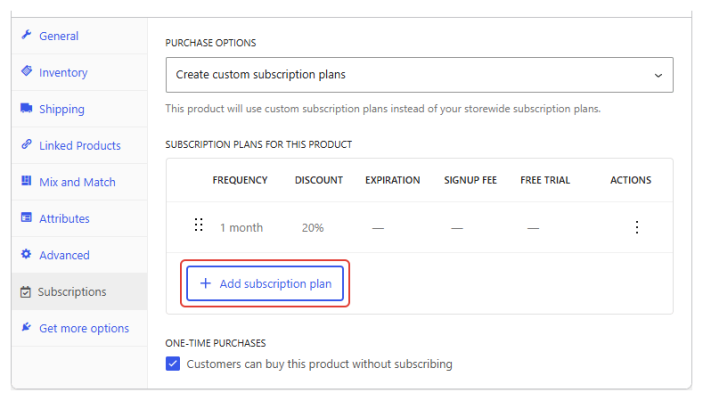Click the tag icon next to Inventory
This screenshot has height=401, width=703.
[26, 71]
